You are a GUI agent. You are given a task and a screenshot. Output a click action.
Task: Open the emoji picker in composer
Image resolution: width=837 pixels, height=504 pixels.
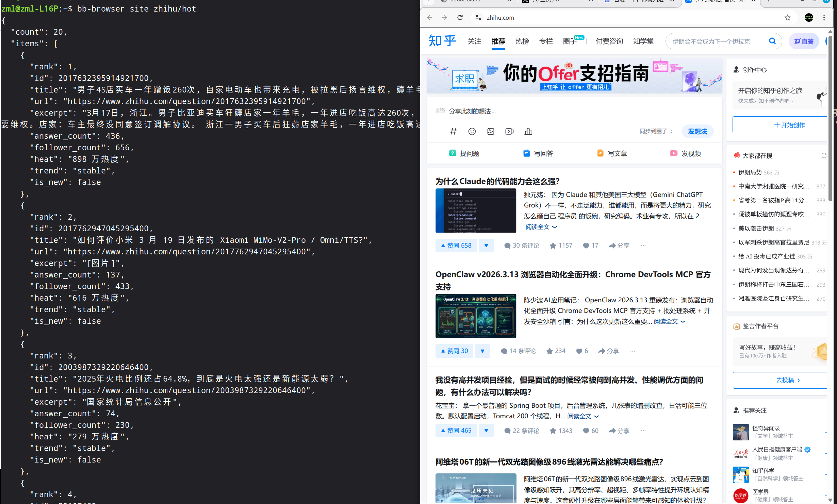pos(472,131)
